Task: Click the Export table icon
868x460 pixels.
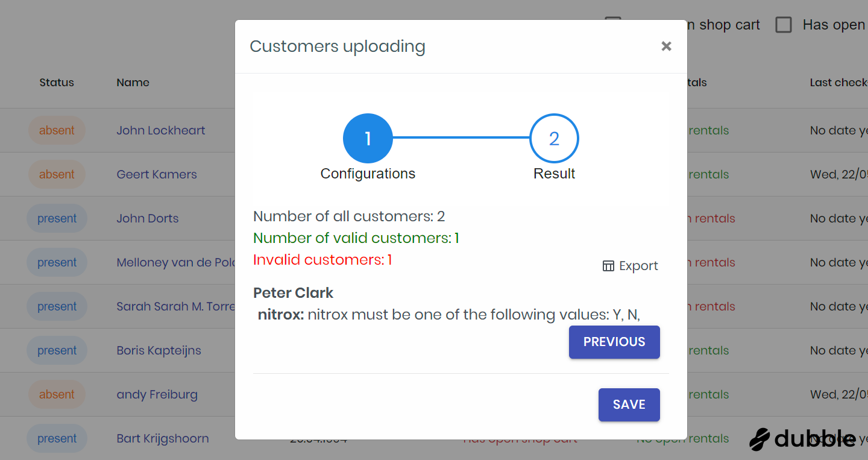Action: click(608, 266)
